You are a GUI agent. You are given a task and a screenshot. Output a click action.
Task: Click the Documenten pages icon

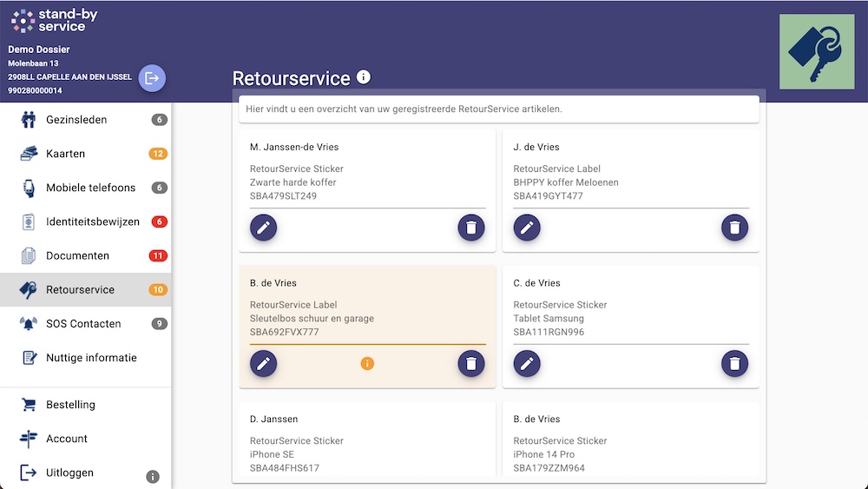[29, 256]
